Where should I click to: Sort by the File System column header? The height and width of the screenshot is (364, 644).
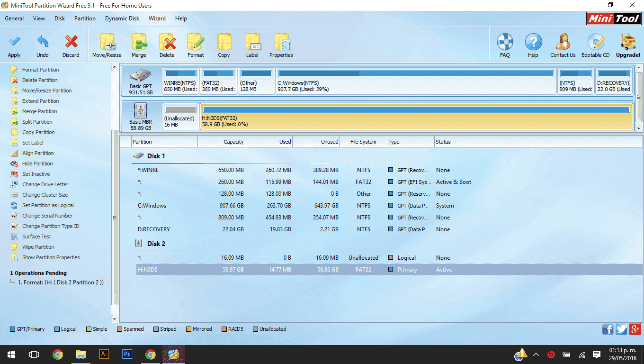point(363,142)
